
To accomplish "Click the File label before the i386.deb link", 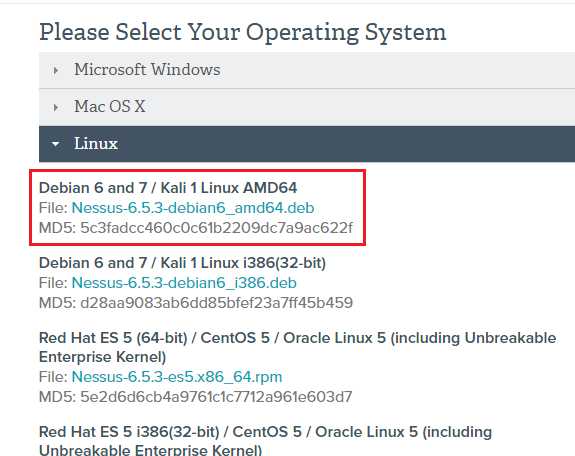I will pos(53,283).
